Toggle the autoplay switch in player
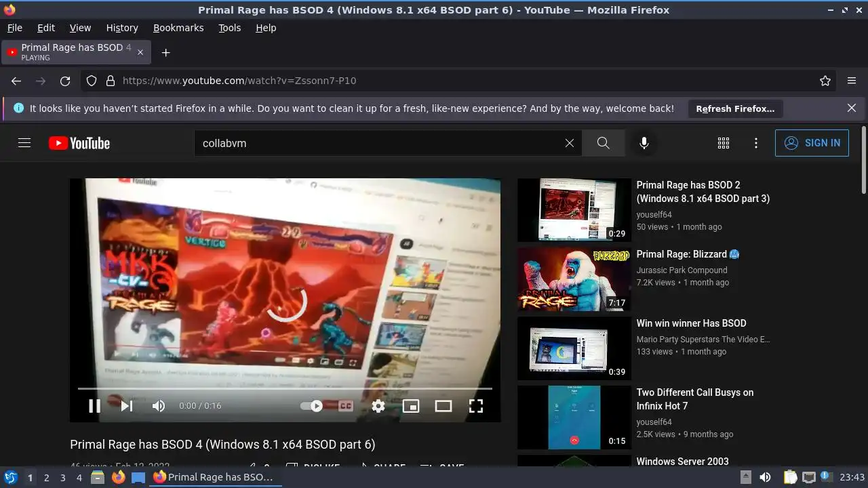Screen dimensions: 868x488 pyautogui.click(x=312, y=406)
